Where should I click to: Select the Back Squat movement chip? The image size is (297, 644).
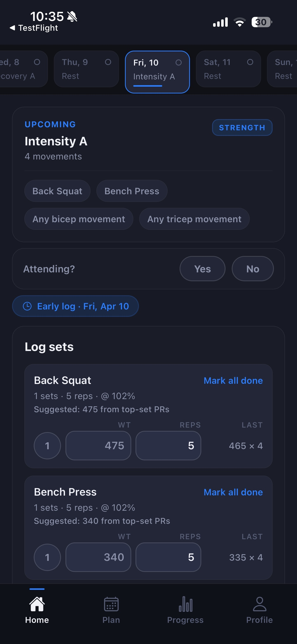[x=57, y=191]
